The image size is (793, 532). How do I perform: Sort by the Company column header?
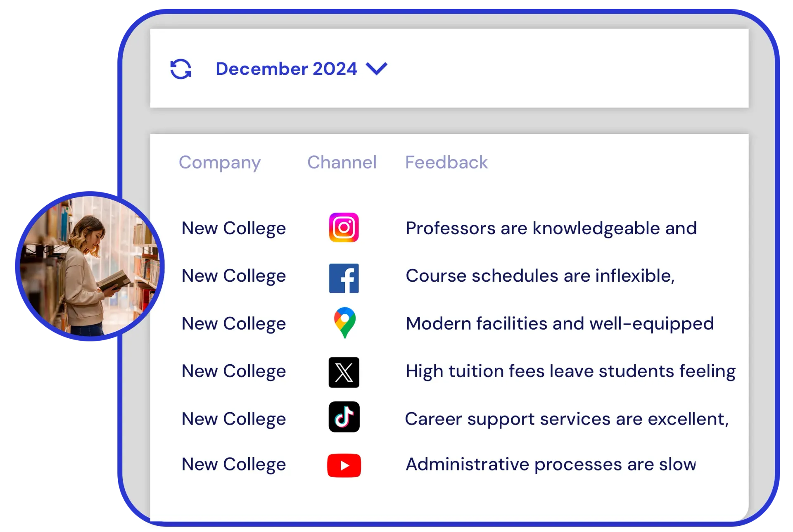220,163
